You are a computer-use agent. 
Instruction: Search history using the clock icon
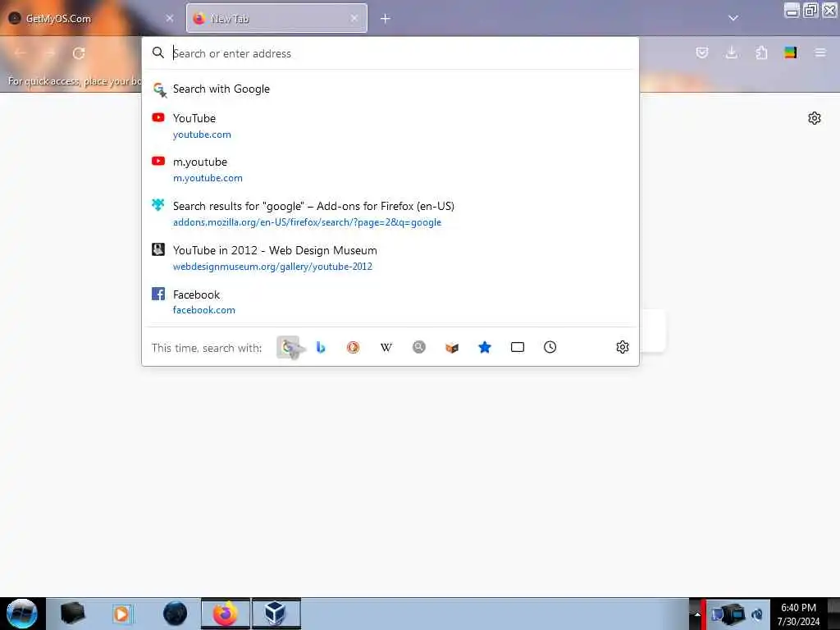click(550, 348)
